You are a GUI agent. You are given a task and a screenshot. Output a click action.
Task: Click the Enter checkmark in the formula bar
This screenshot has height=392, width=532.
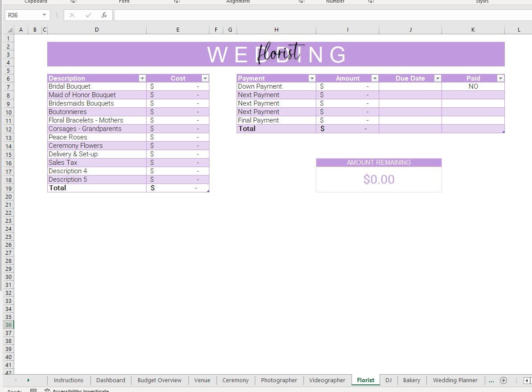click(x=88, y=15)
